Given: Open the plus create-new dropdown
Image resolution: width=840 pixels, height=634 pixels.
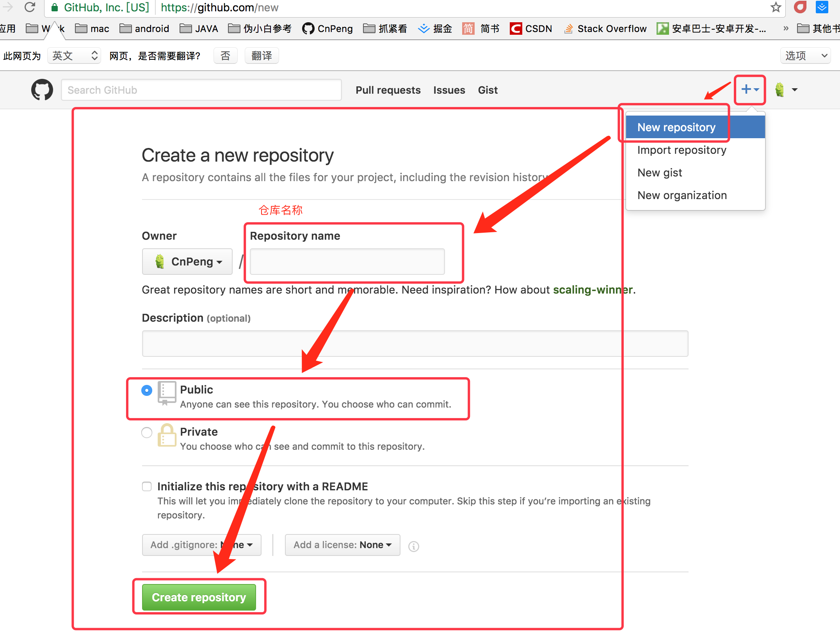Looking at the screenshot, I should coord(750,89).
